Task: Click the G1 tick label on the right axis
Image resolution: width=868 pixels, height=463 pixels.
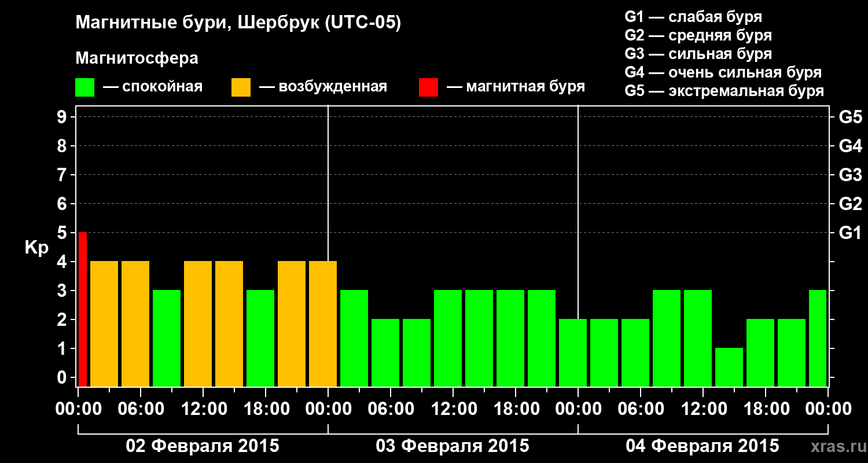Action: (x=850, y=233)
